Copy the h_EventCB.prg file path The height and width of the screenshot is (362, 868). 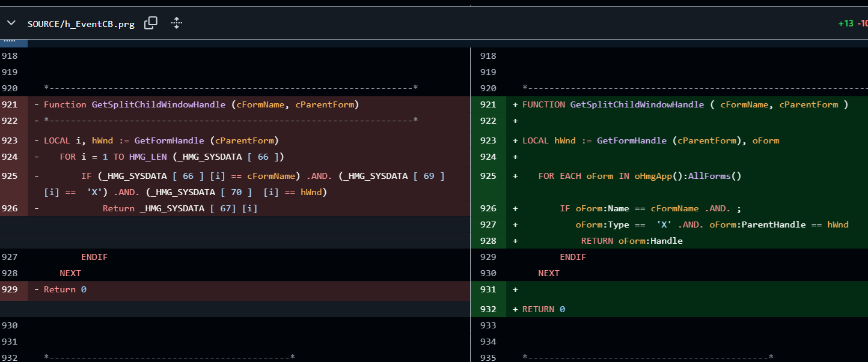pos(151,23)
